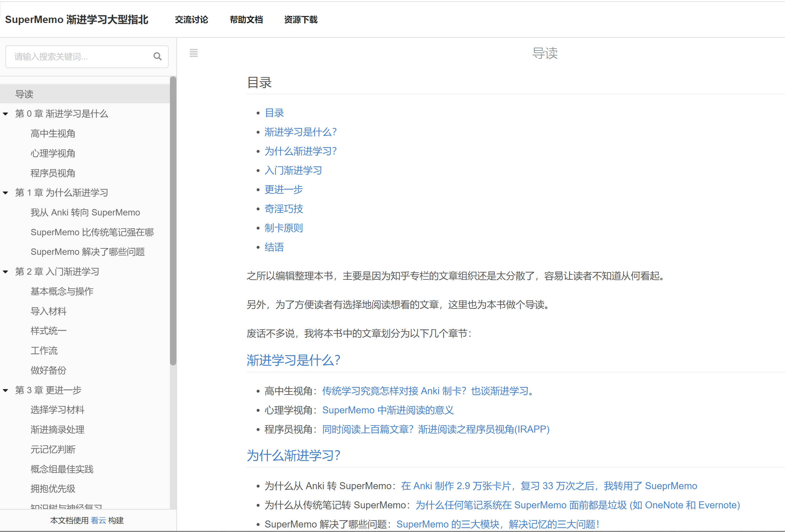Screen dimensions: 785x532
Task: Open the 制卡原则 link
Action: (284, 228)
